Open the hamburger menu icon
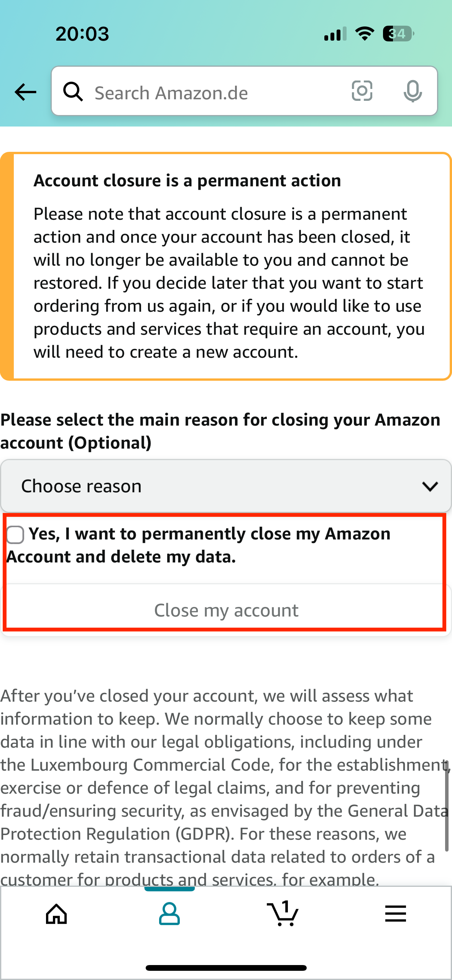Image resolution: width=452 pixels, height=980 pixels. 395,914
